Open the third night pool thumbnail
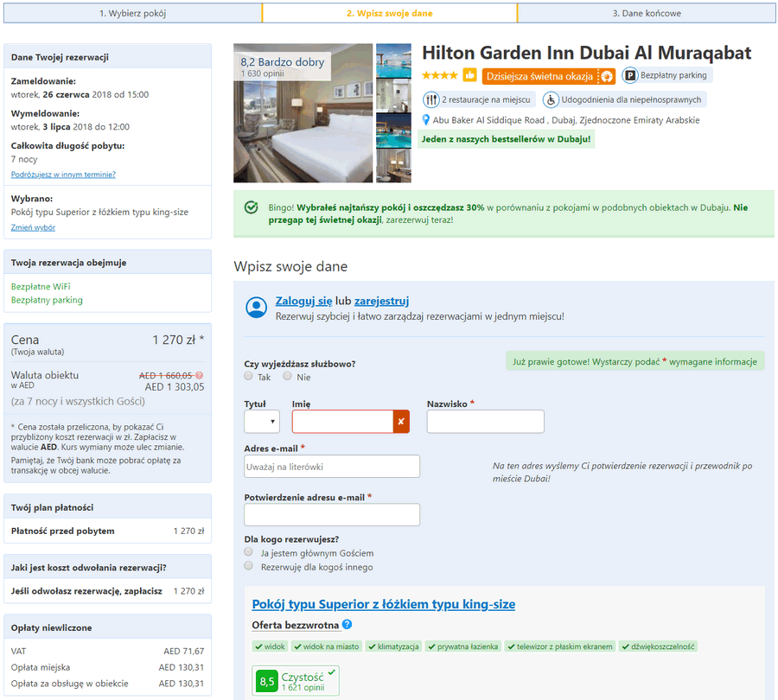Image resolution: width=778 pixels, height=700 pixels. 393,130
